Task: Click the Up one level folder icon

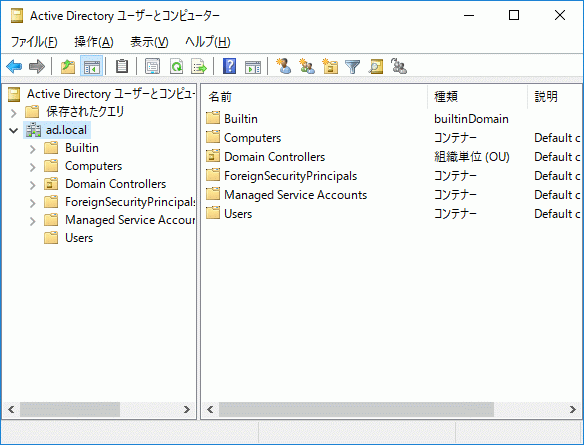Action: pos(68,67)
